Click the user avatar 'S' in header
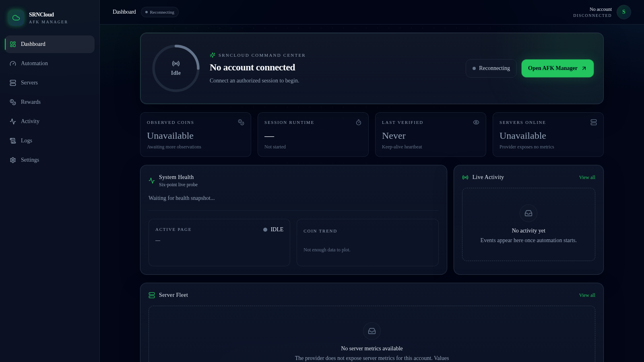The height and width of the screenshot is (362, 644). click(x=624, y=12)
